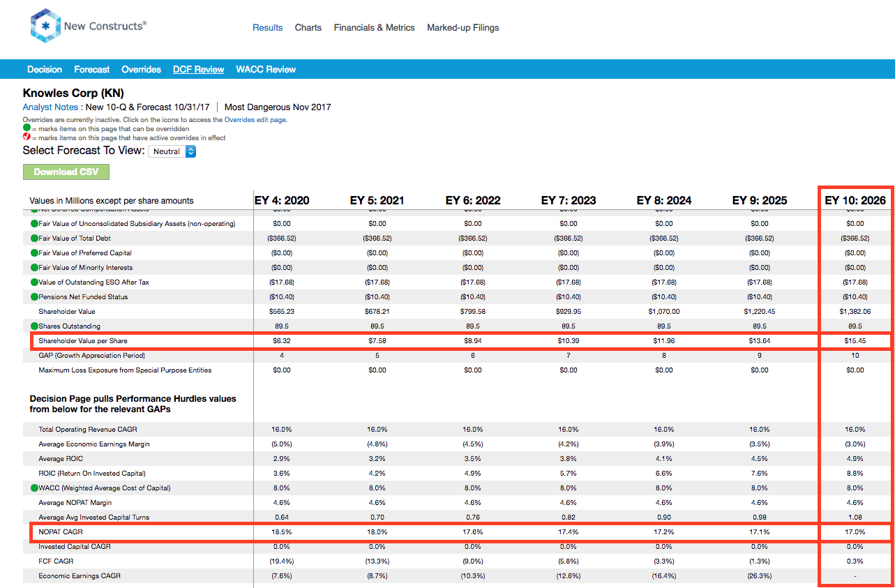Viewport: 895px width, 588px height.
Task: Click EY 9: 2025 column header
Action: point(760,200)
